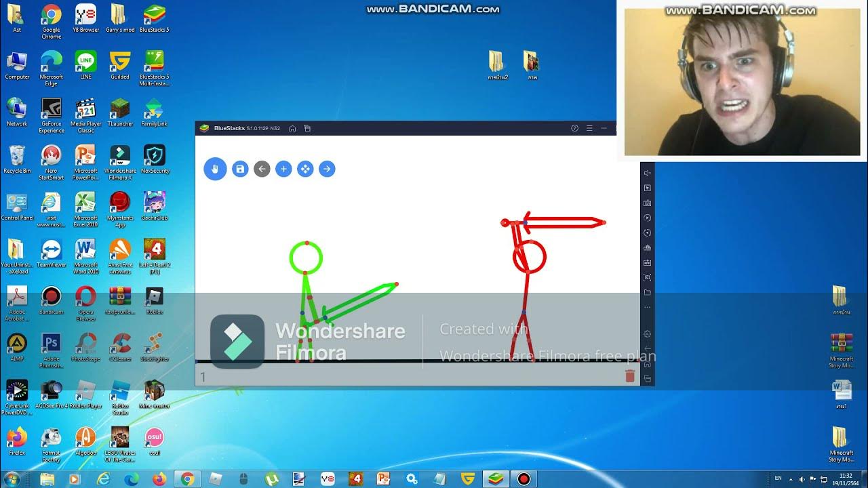Open TLauncher desktop shortcut
868x488 pixels.
tap(120, 113)
